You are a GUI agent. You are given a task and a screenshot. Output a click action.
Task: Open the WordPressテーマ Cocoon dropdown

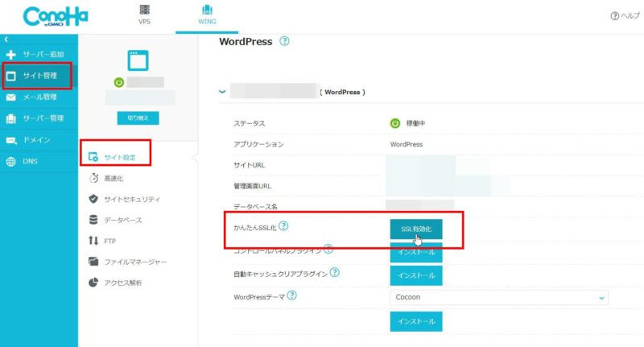click(x=497, y=297)
